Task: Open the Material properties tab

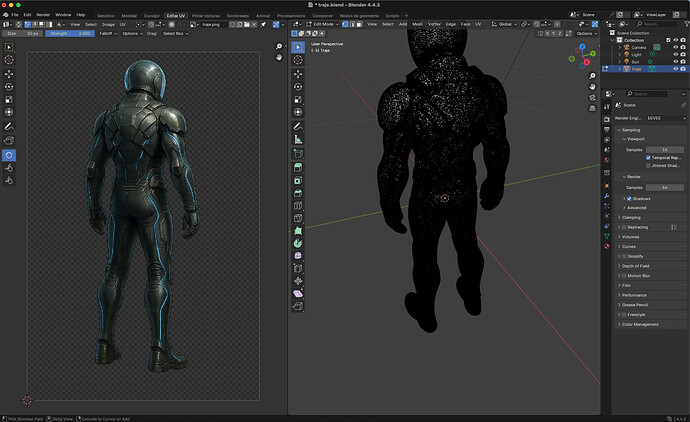Action: pos(607,246)
